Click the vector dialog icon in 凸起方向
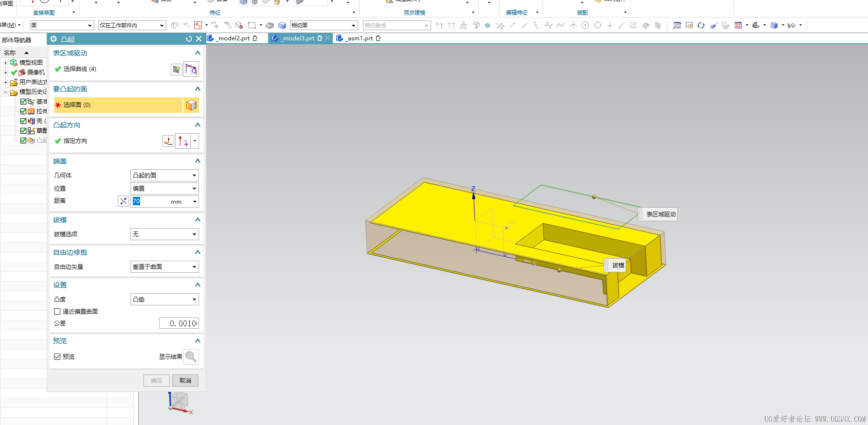Image resolution: width=868 pixels, height=425 pixels. pos(168,141)
